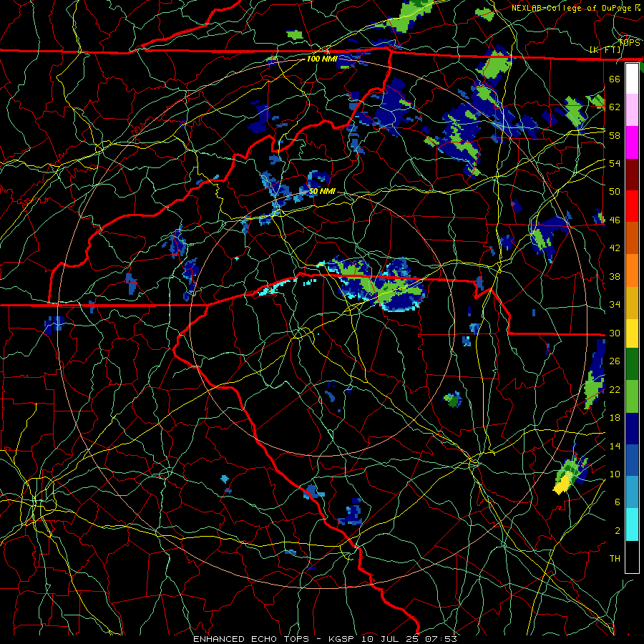Select the cyan legend swatch
Screen dimensions: 644x644
pyautogui.click(x=632, y=525)
